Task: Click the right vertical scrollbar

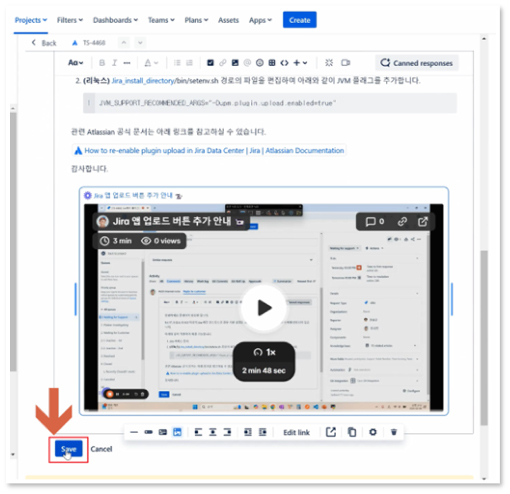Action: (484, 338)
